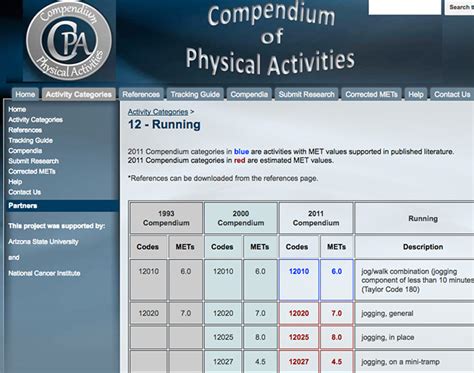The image size is (474, 373).
Task: Click the word blue in the legend
Action: 241,152
